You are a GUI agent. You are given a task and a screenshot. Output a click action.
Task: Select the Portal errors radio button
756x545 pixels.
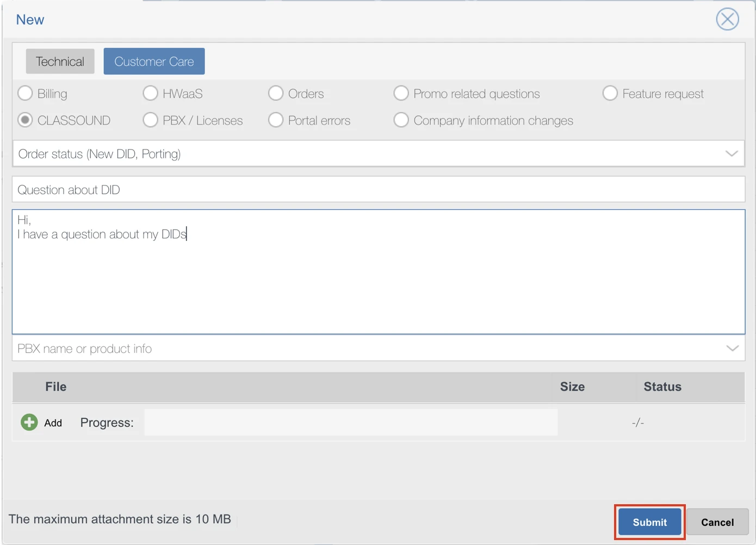point(276,120)
